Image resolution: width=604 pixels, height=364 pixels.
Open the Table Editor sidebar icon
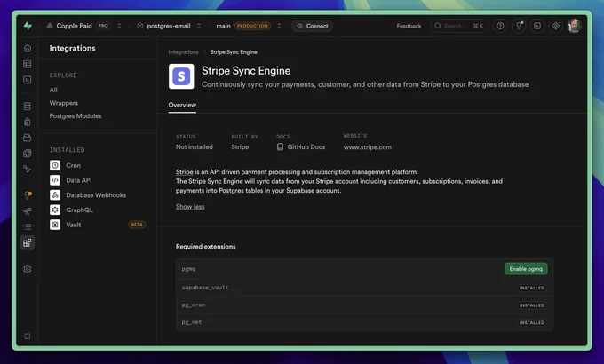click(x=28, y=64)
